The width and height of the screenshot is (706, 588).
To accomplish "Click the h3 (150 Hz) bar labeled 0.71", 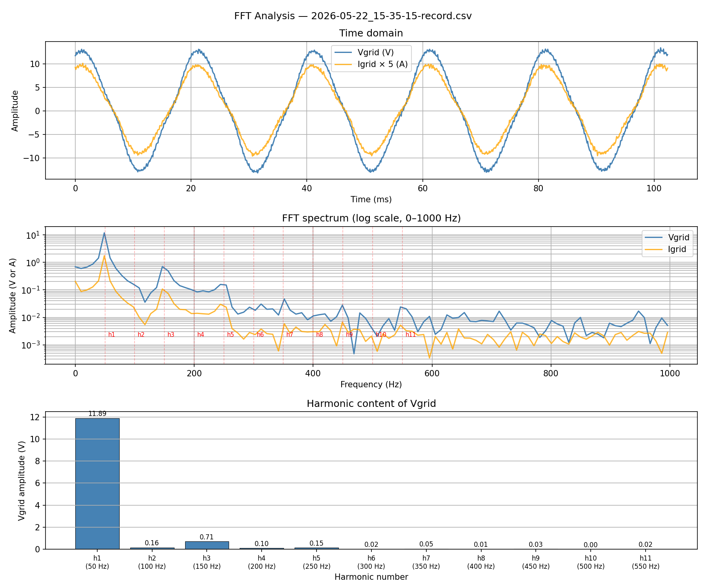I will (x=207, y=545).
